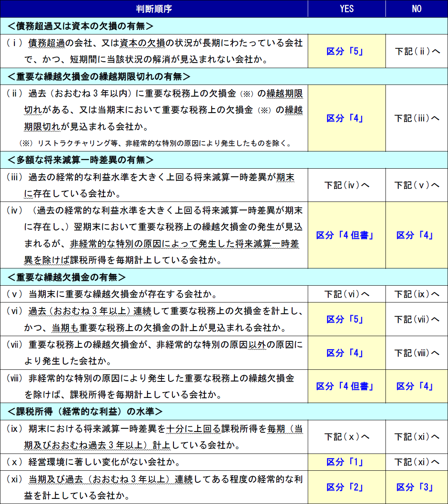Click the 判断順序 column header

[x=154, y=9]
